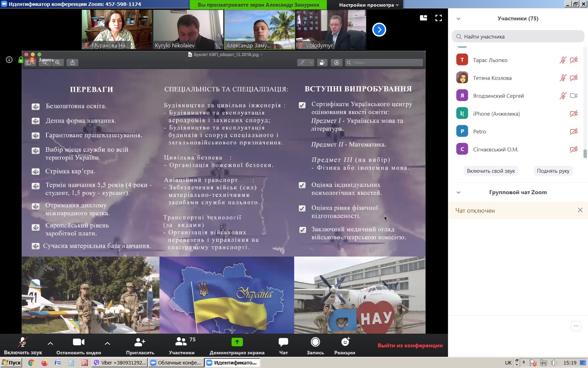The height and width of the screenshot is (368, 588).
Task: Click the Share Screen icon
Action: (237, 342)
